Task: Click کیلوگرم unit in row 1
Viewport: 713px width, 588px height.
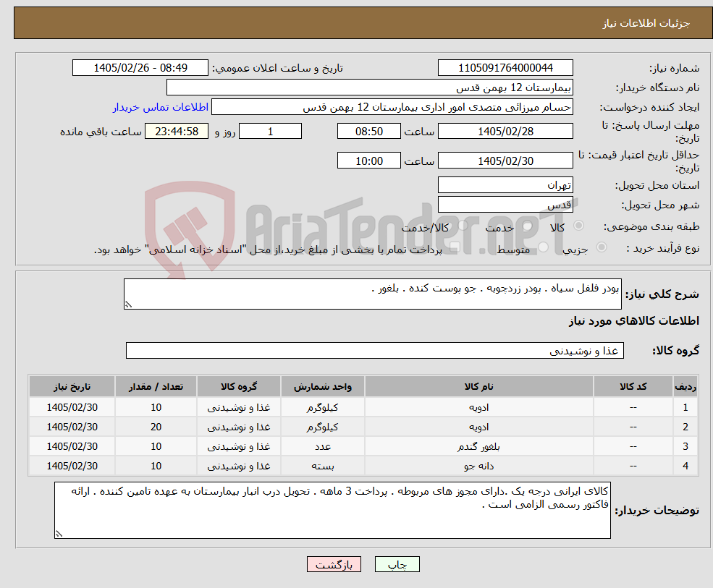Action: [x=322, y=407]
